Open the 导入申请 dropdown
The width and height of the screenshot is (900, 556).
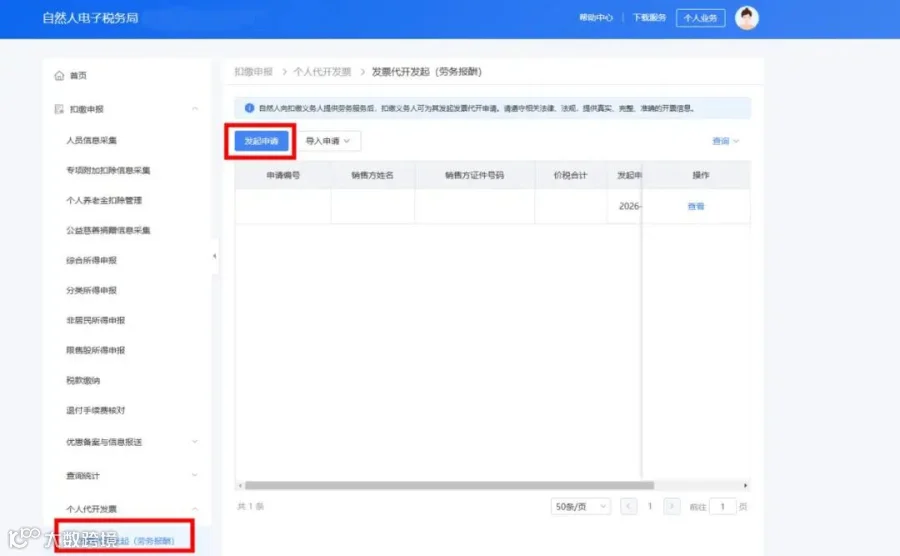tap(328, 141)
